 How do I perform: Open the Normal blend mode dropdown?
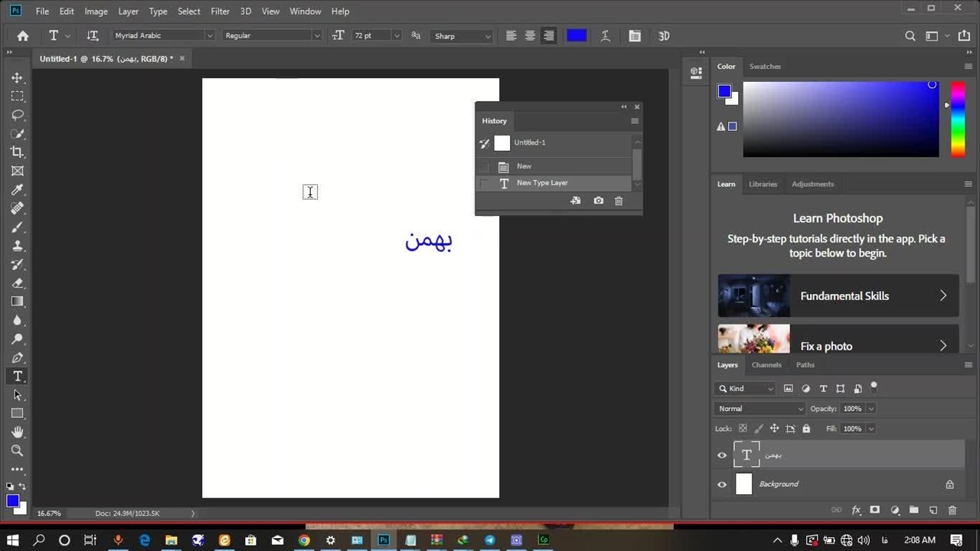click(760, 409)
